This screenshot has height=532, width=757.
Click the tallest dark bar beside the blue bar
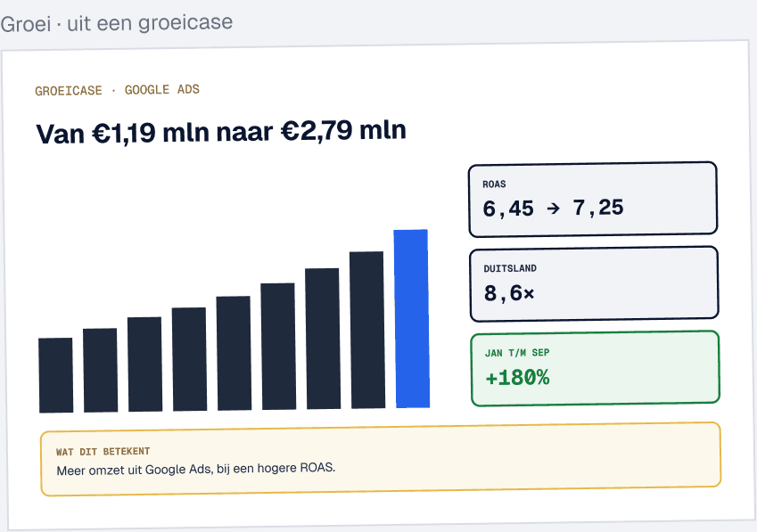point(367,330)
